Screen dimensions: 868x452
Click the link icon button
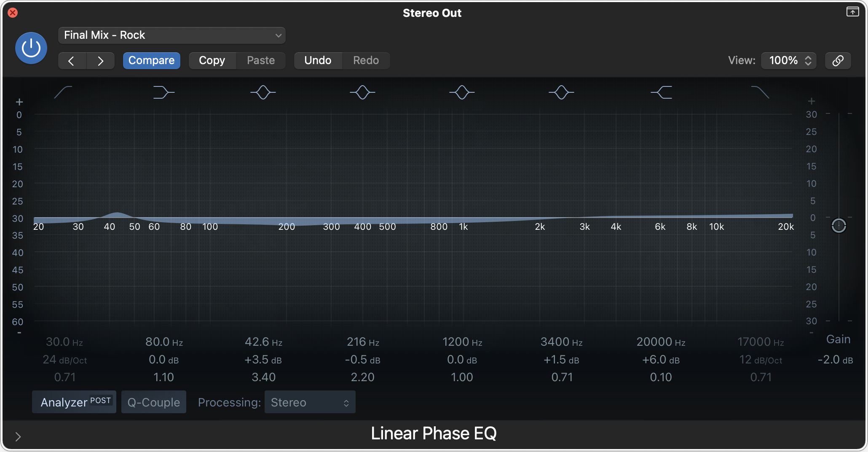838,61
